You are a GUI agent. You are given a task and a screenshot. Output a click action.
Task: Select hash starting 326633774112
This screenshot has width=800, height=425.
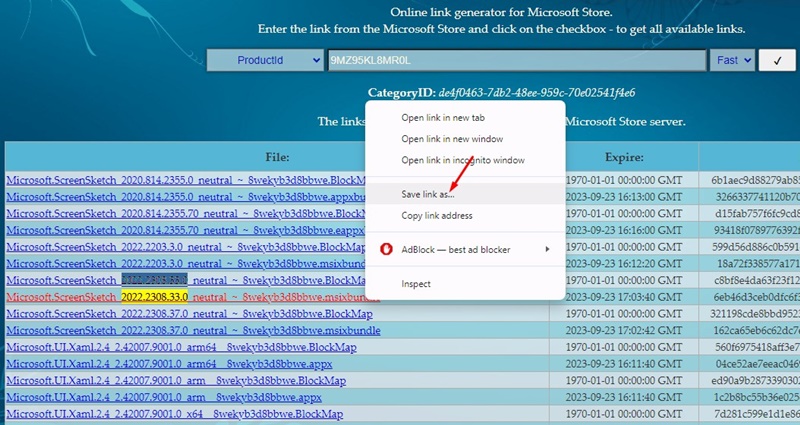757,197
